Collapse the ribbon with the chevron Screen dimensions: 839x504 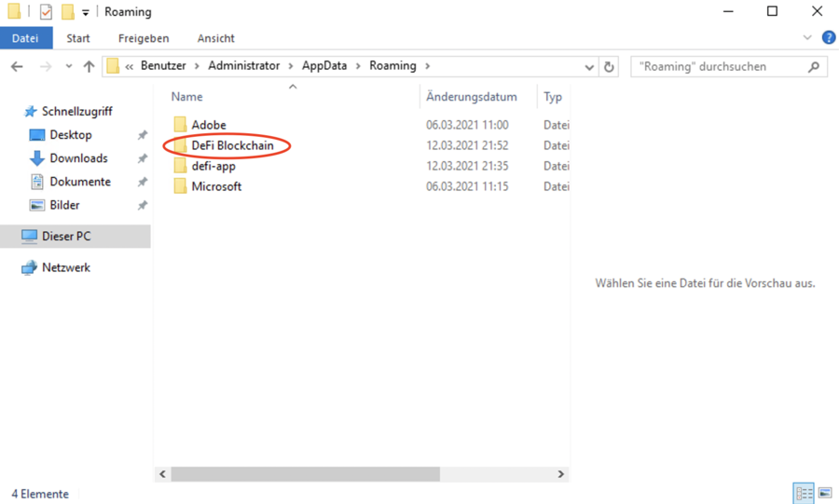coord(807,38)
